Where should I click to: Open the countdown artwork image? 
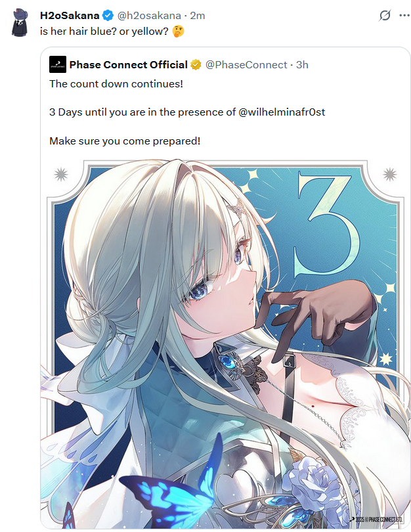pos(225,344)
